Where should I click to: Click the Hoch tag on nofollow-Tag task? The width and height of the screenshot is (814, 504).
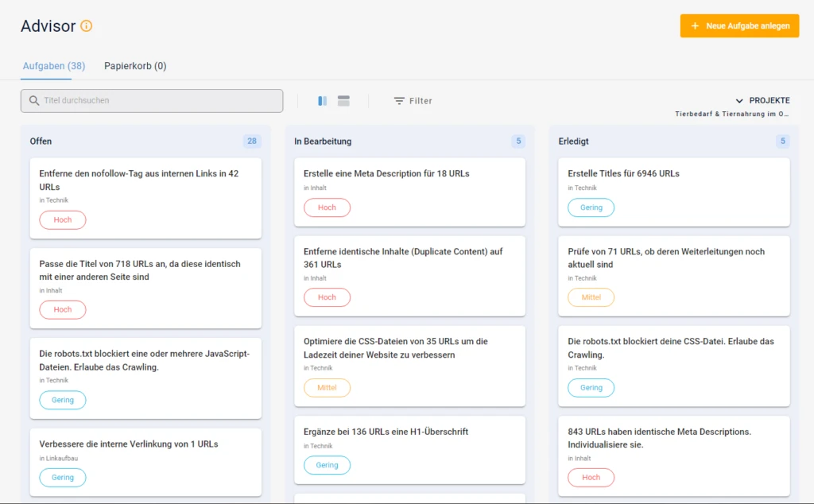coord(63,220)
